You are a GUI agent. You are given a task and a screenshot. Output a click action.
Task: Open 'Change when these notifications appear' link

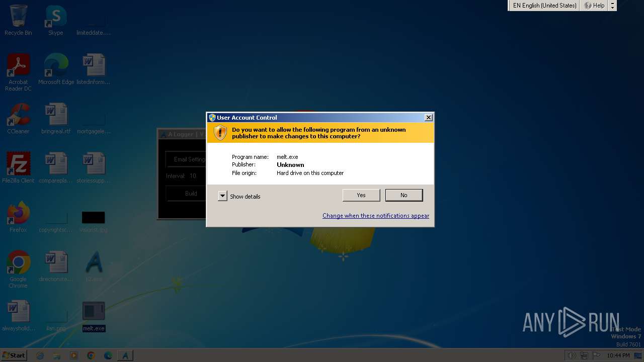[376, 216]
